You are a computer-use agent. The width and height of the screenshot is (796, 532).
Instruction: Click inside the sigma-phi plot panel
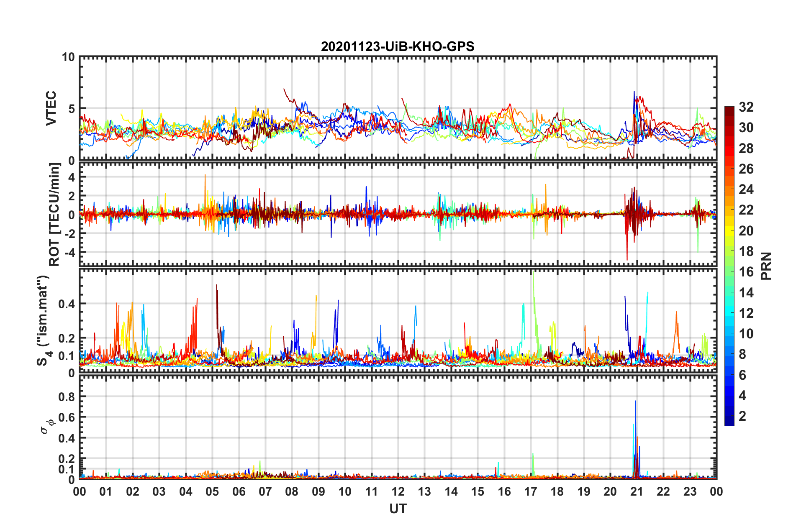398,427
